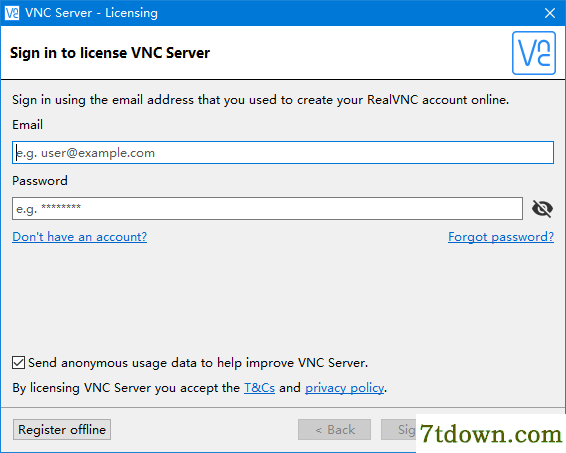Click the 'Sign in to license VNC Server' heading
The width and height of the screenshot is (566, 453).
click(x=110, y=53)
